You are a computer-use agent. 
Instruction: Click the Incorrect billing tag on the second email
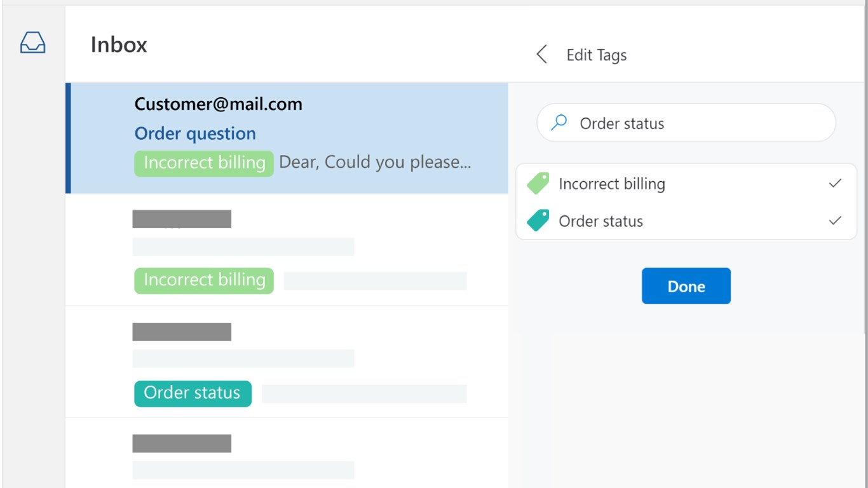coord(204,280)
